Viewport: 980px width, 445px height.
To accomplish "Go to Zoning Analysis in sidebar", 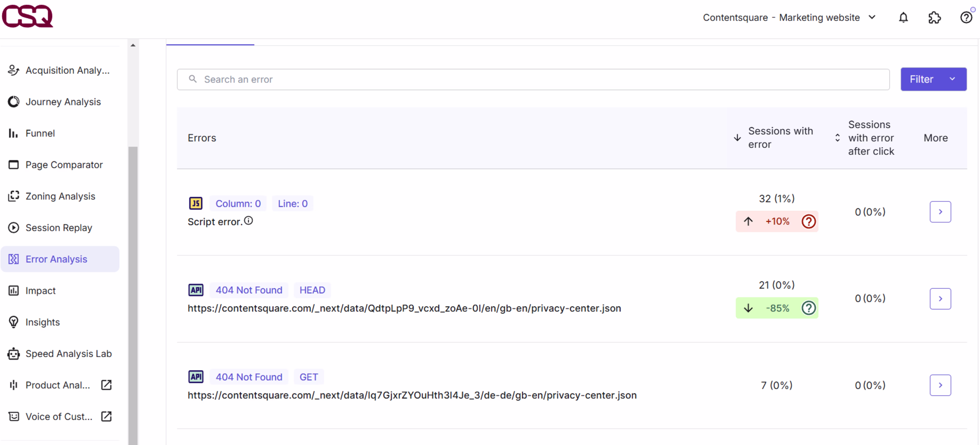I will point(60,196).
